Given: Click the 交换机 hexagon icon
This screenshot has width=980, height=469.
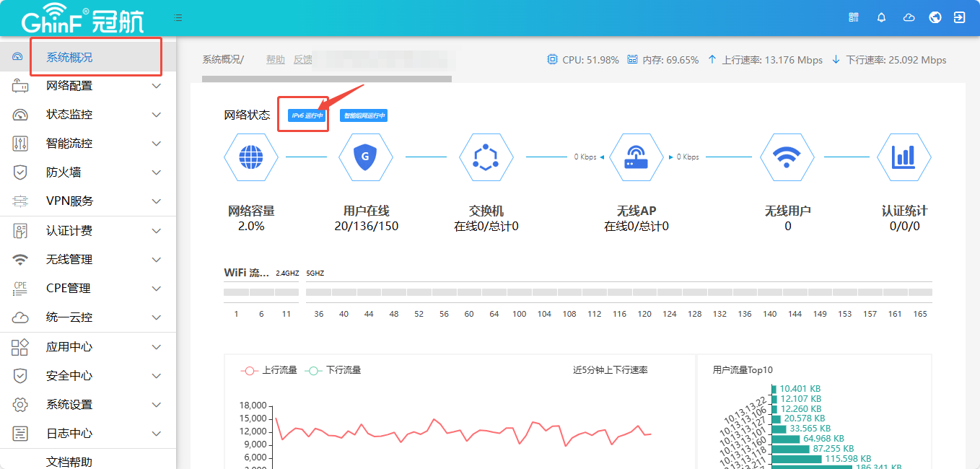Looking at the screenshot, I should pyautogui.click(x=486, y=157).
